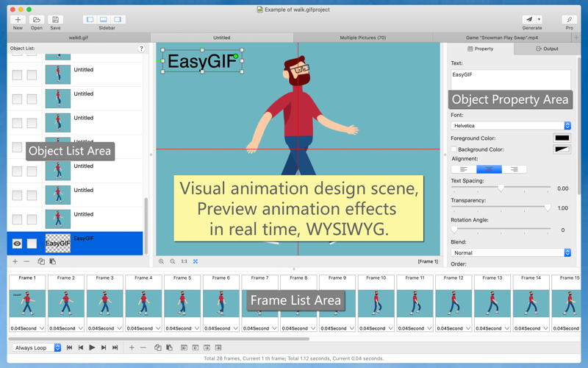Open the Foreground Color swatch
This screenshot has width=588, height=368.
pyautogui.click(x=562, y=138)
